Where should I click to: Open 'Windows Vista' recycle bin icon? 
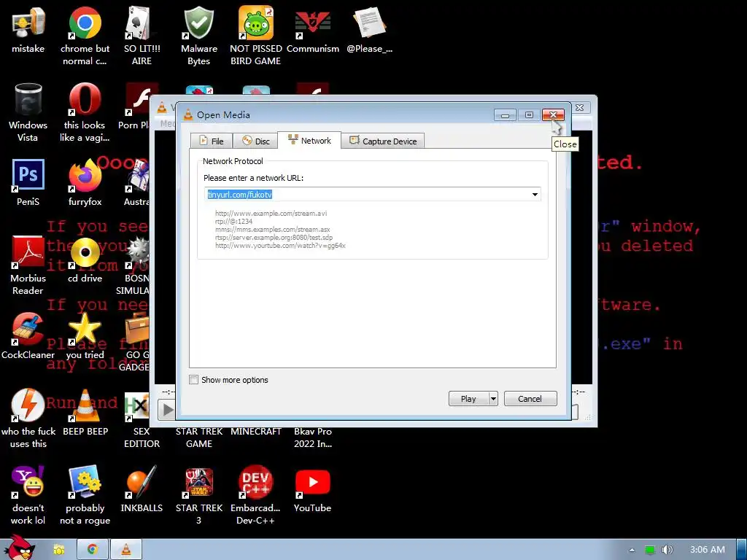click(28, 112)
